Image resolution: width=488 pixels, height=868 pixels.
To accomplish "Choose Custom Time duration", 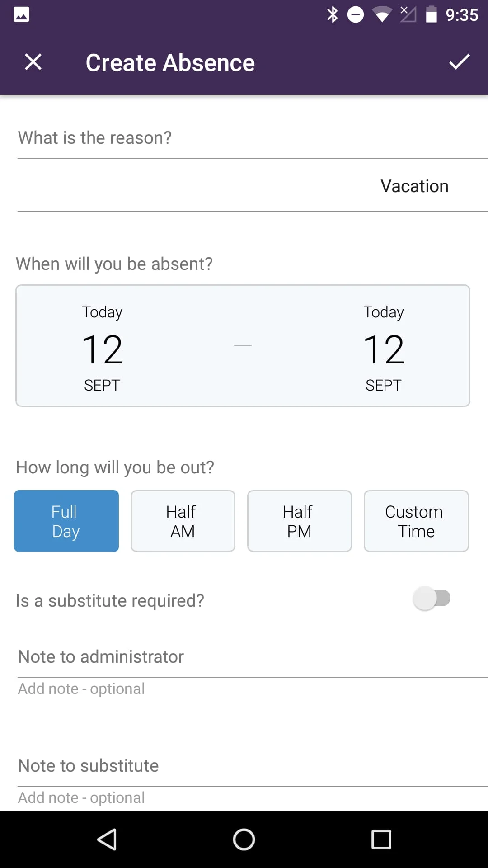I will [416, 521].
